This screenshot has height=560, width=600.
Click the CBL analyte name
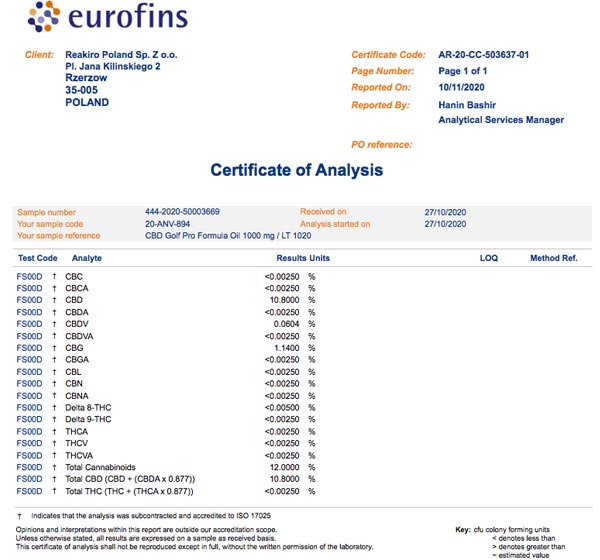pyautogui.click(x=73, y=372)
